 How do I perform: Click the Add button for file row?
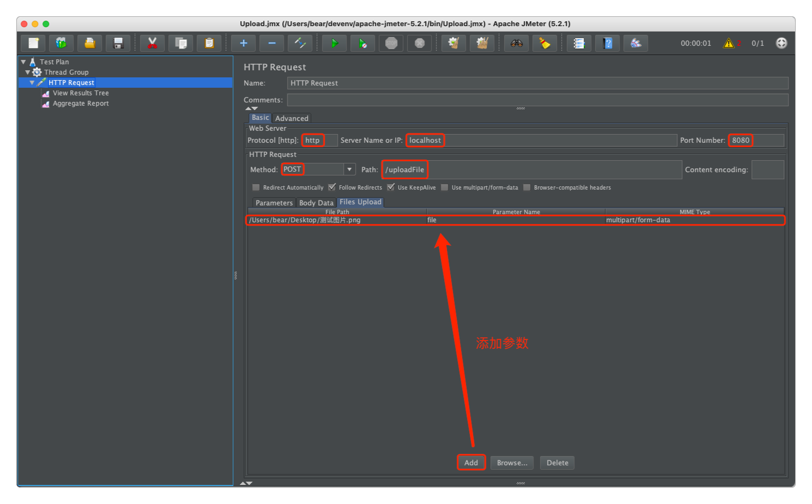(x=471, y=463)
